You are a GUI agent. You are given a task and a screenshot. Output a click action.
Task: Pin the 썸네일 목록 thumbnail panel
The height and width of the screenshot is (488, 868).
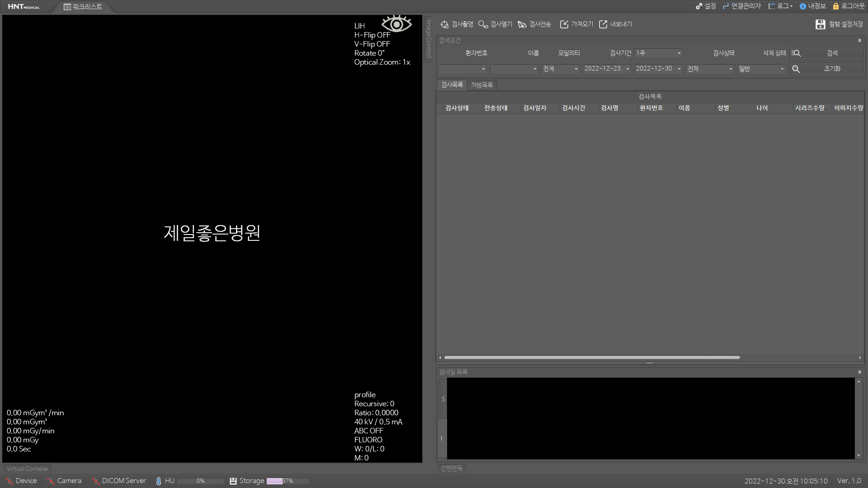tap(859, 372)
